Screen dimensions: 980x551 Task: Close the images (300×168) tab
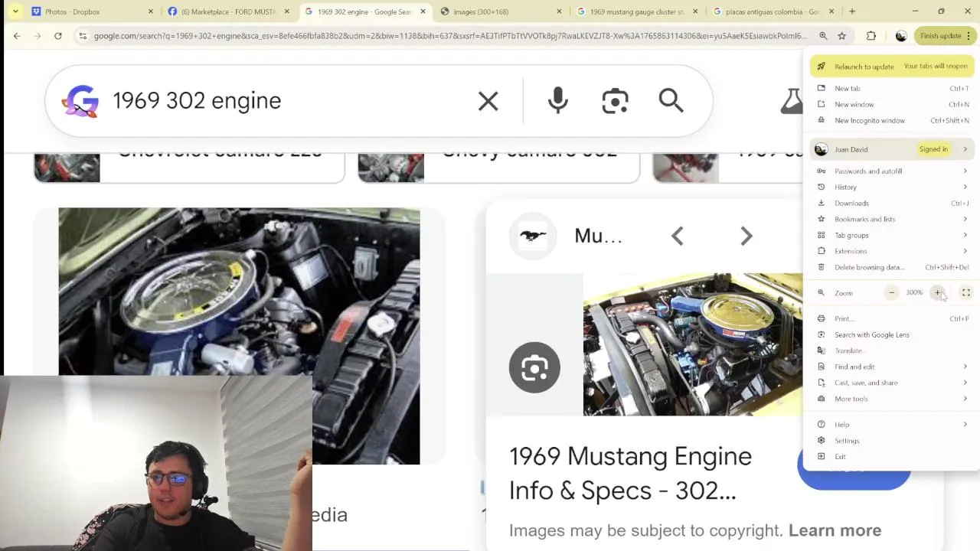[559, 11]
